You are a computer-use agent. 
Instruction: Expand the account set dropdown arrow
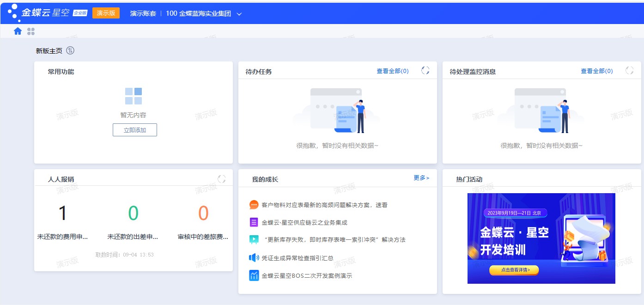coord(239,14)
